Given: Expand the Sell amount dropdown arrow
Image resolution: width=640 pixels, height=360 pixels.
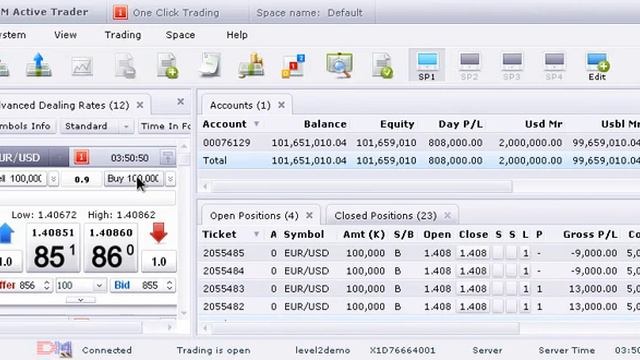Looking at the screenshot, I should point(53,179).
